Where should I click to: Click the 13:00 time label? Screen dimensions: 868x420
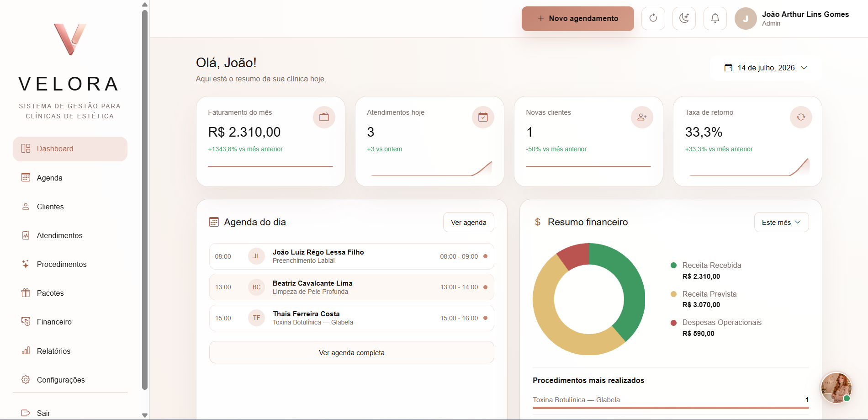click(223, 287)
